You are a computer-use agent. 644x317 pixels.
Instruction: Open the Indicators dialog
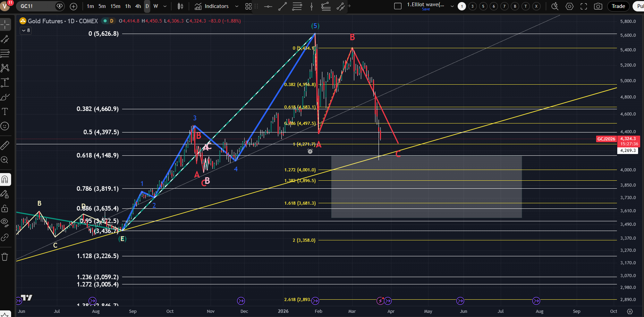coord(212,6)
